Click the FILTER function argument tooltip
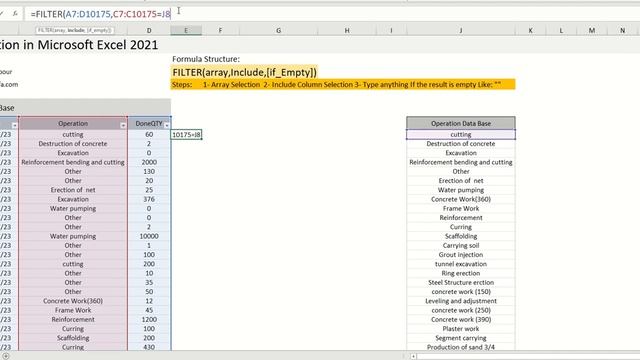 pos(75,30)
